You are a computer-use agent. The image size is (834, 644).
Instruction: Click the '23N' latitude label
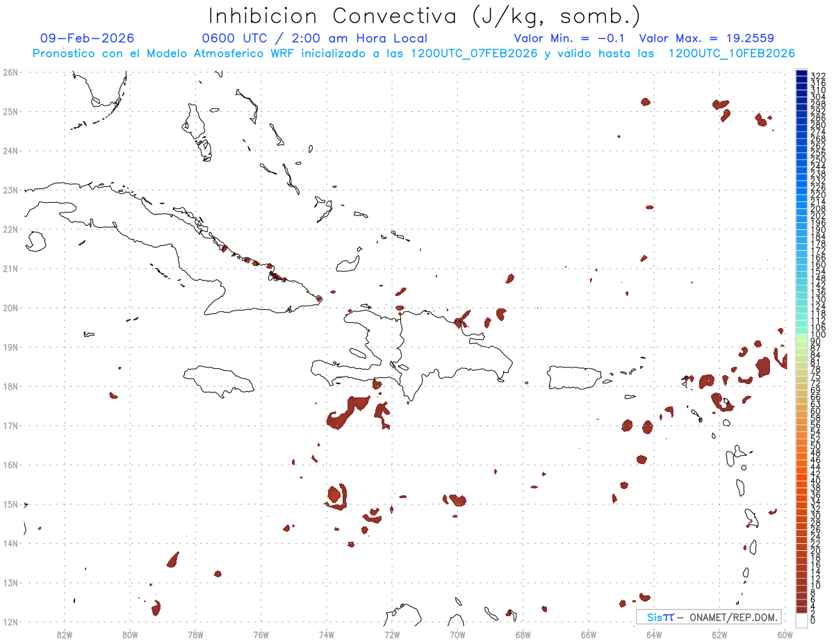tap(10, 190)
